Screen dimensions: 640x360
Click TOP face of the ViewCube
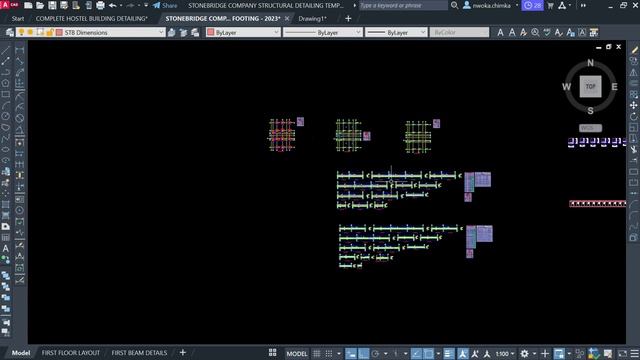(590, 87)
